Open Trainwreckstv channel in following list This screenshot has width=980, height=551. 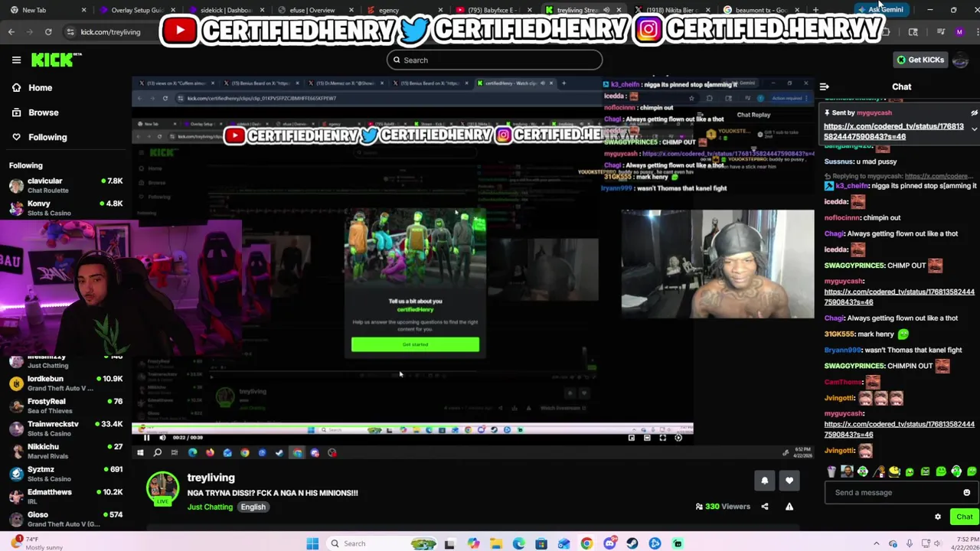[65, 428]
